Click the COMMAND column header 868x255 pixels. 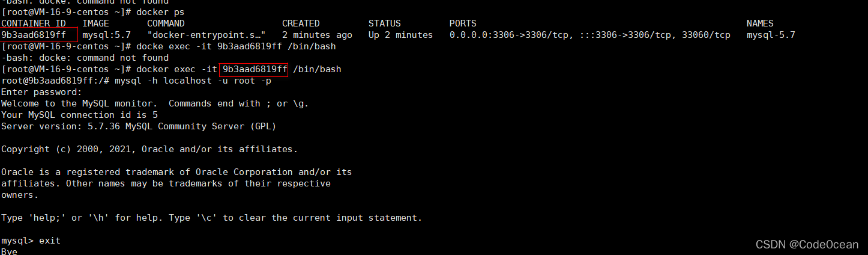[x=166, y=23]
